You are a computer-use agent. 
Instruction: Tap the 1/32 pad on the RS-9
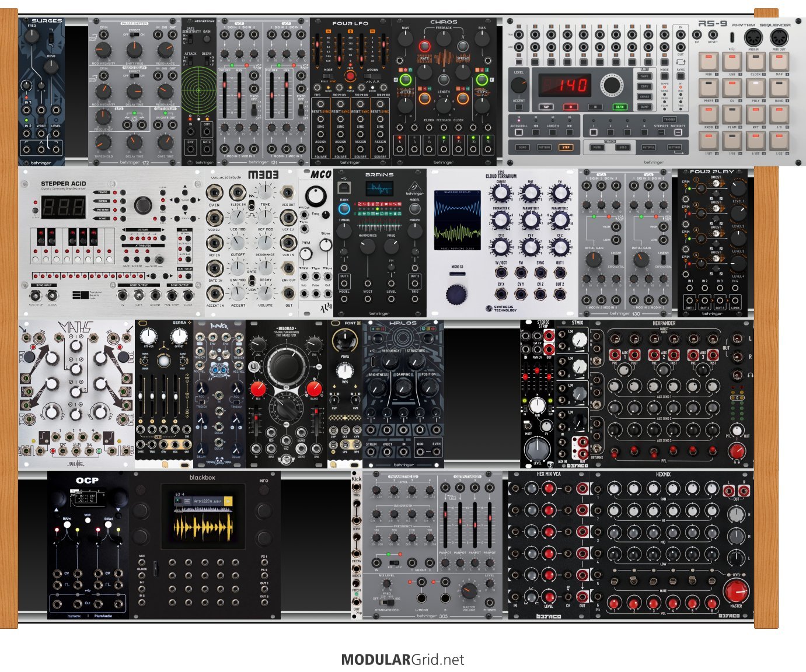[x=779, y=141]
